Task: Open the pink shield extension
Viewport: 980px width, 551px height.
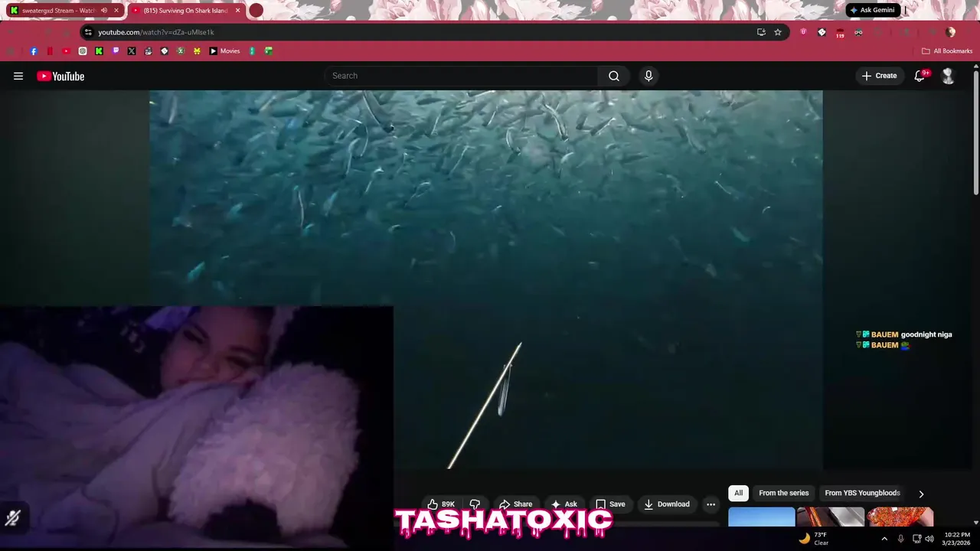Action: pyautogui.click(x=803, y=32)
